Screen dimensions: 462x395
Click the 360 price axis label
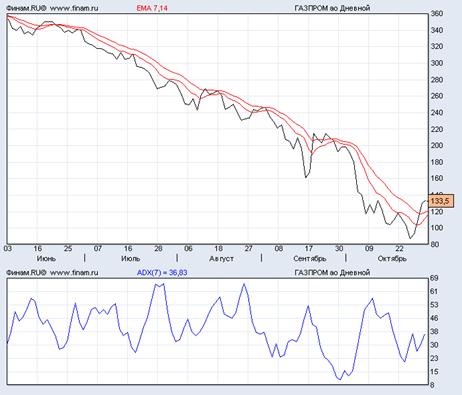[437, 14]
